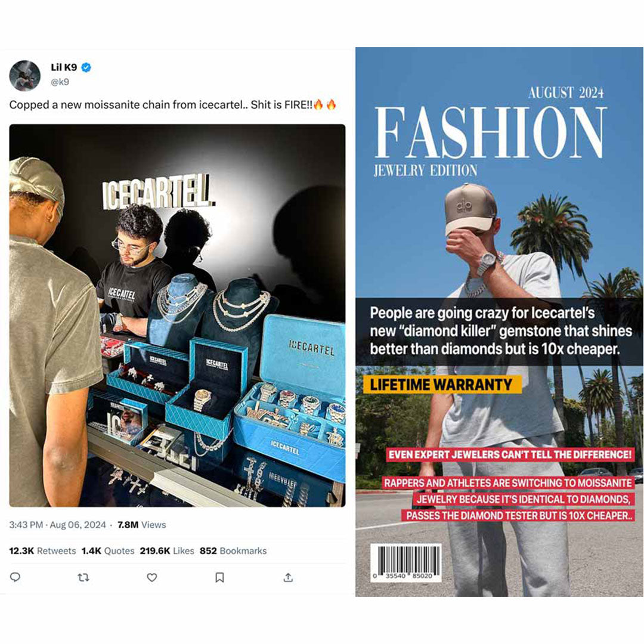
Task: Open the 852 Bookmarks count
Action: click(233, 551)
